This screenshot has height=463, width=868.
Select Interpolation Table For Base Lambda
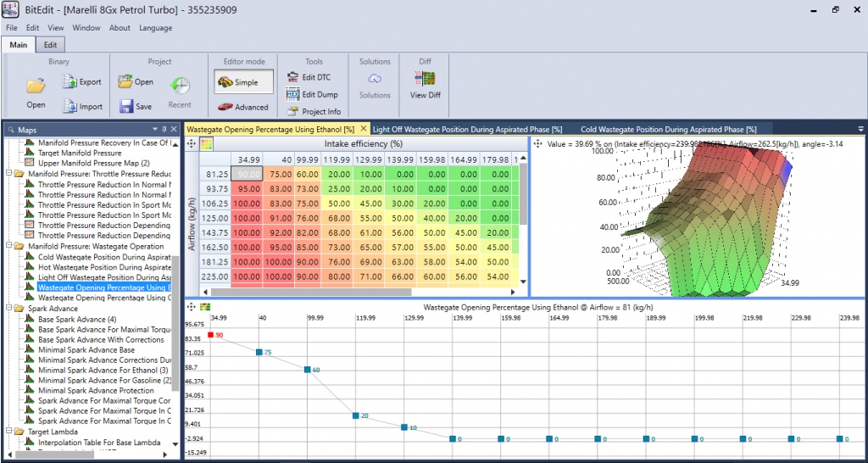100,443
